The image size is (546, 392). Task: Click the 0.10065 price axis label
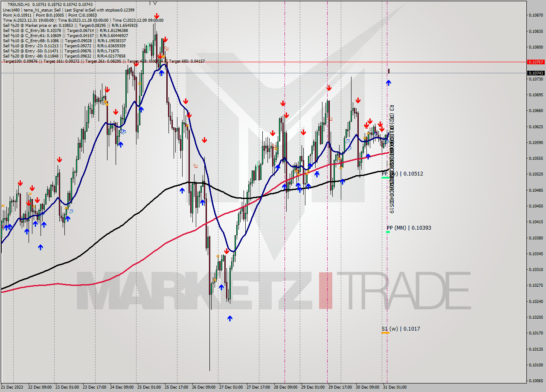[x=536, y=380]
